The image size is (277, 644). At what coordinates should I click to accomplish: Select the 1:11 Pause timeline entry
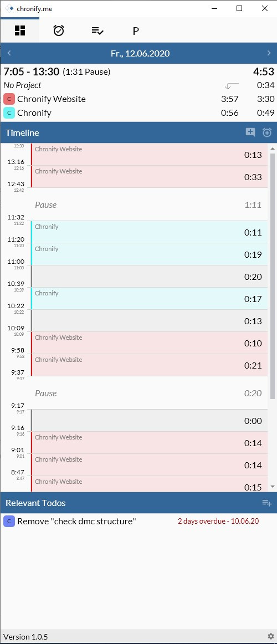click(150, 205)
